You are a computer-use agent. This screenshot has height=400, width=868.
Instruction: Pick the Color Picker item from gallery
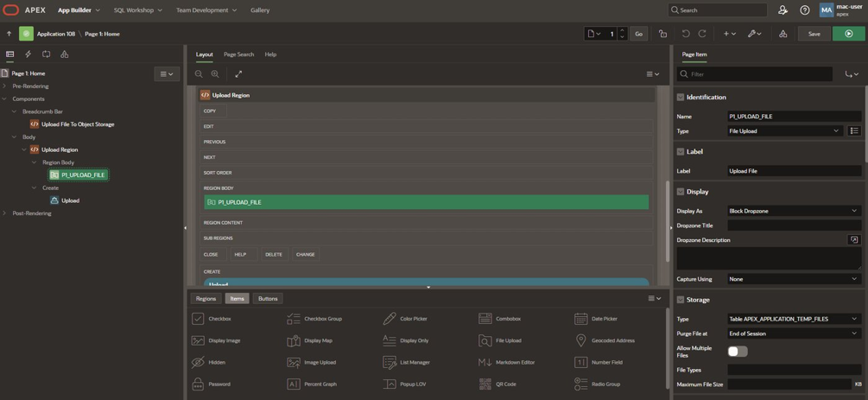(x=405, y=319)
